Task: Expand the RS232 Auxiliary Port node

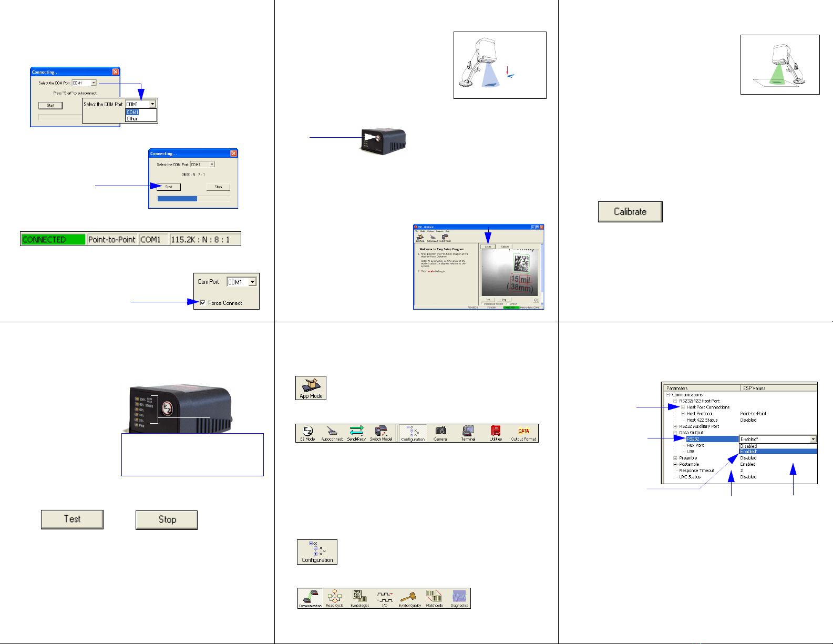Action: click(x=675, y=426)
